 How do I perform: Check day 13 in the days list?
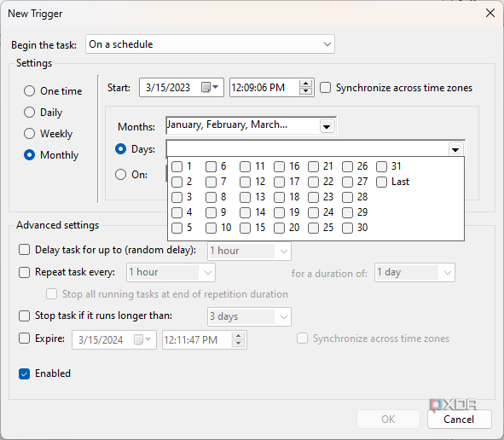245,197
